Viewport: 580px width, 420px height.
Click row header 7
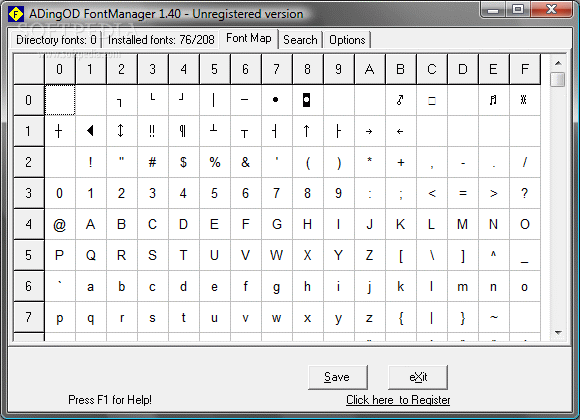(x=29, y=317)
